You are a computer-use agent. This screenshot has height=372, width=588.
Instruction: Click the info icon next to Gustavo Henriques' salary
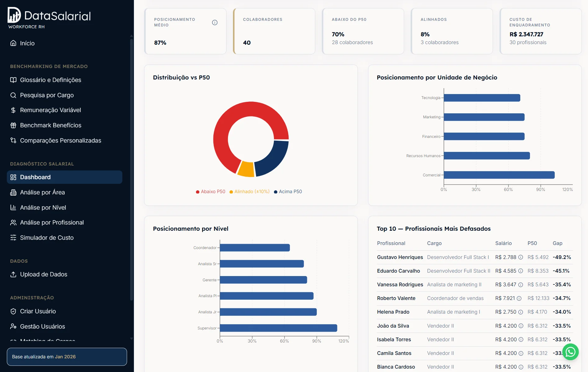[x=521, y=257]
